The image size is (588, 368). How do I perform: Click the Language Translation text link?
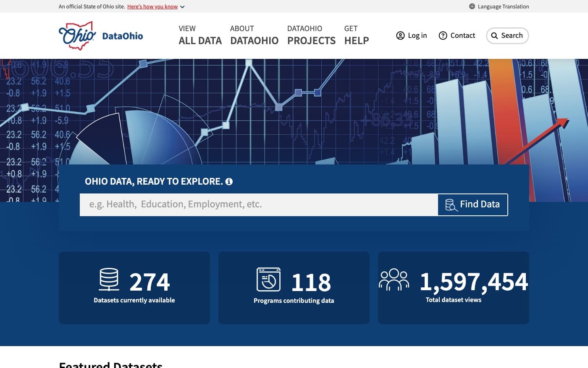[503, 6]
